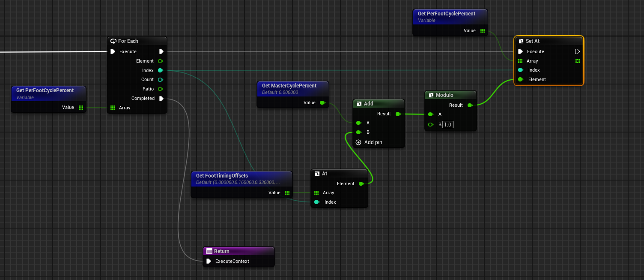The image size is (644, 280).
Task: Click the Element output pin on At node
Action: pyautogui.click(x=361, y=184)
